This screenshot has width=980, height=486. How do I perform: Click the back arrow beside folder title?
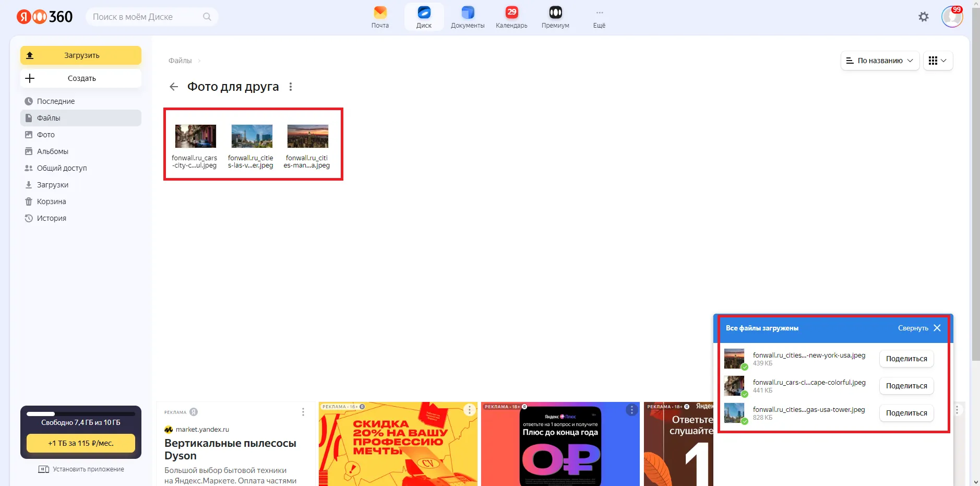[174, 87]
